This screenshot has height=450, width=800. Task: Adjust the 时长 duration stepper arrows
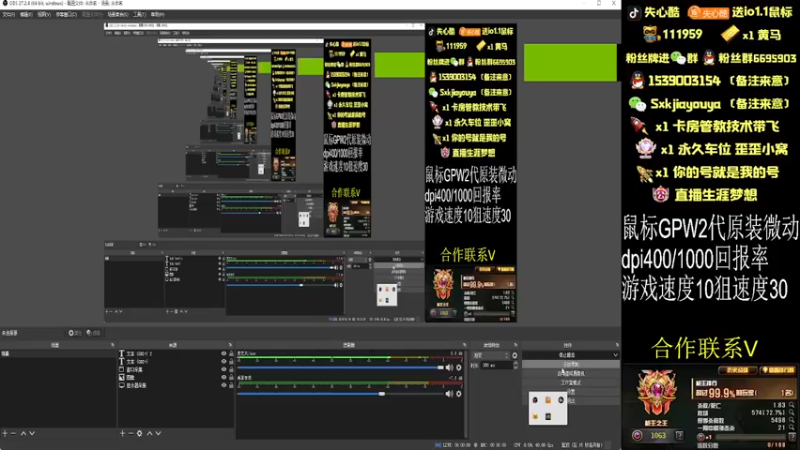(515, 365)
